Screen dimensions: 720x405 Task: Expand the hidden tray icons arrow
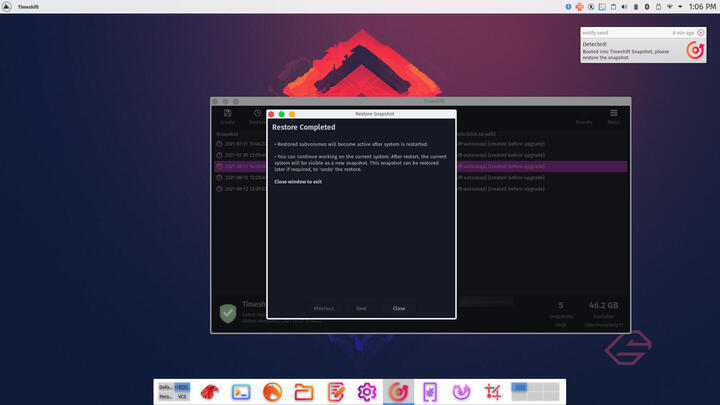click(680, 7)
